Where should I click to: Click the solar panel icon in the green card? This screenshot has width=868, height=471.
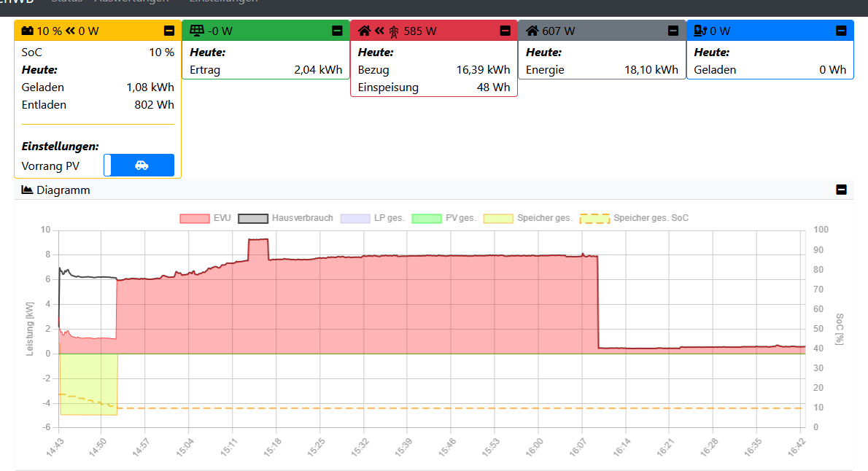pos(196,31)
